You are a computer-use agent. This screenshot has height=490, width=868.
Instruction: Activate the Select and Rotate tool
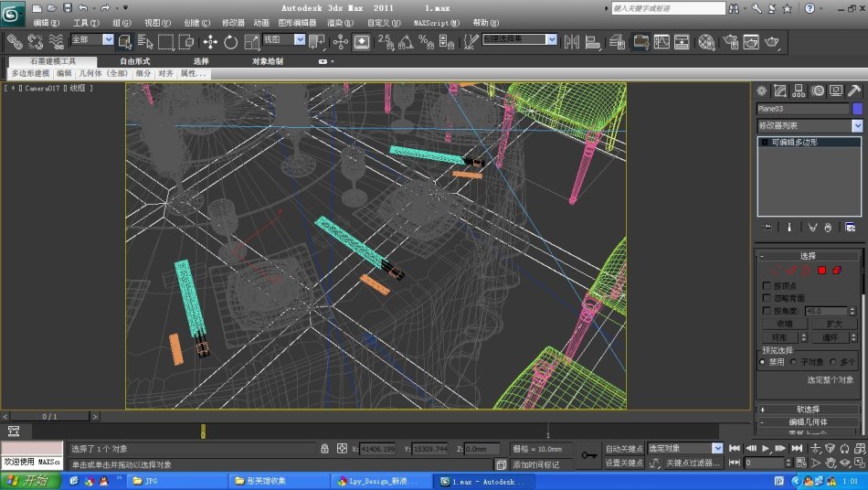coord(231,41)
